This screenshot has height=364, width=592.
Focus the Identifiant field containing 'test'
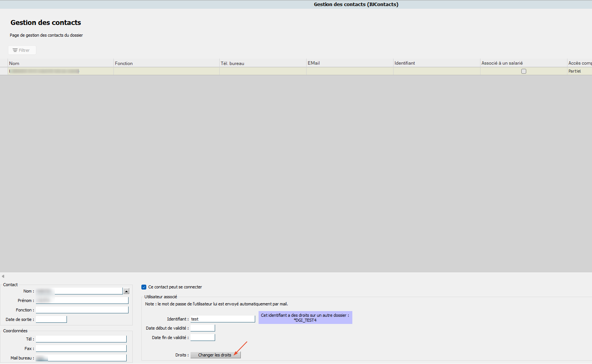[x=223, y=319]
